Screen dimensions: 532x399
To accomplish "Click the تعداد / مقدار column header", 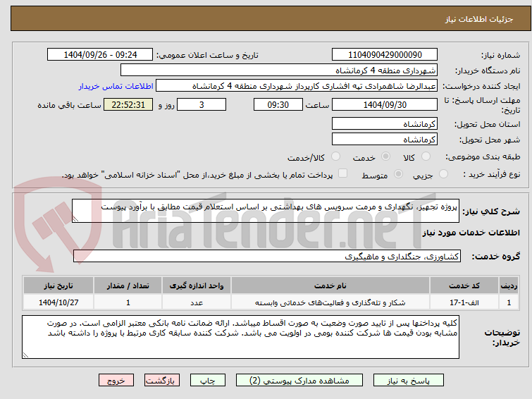I will pyautogui.click(x=128, y=286).
